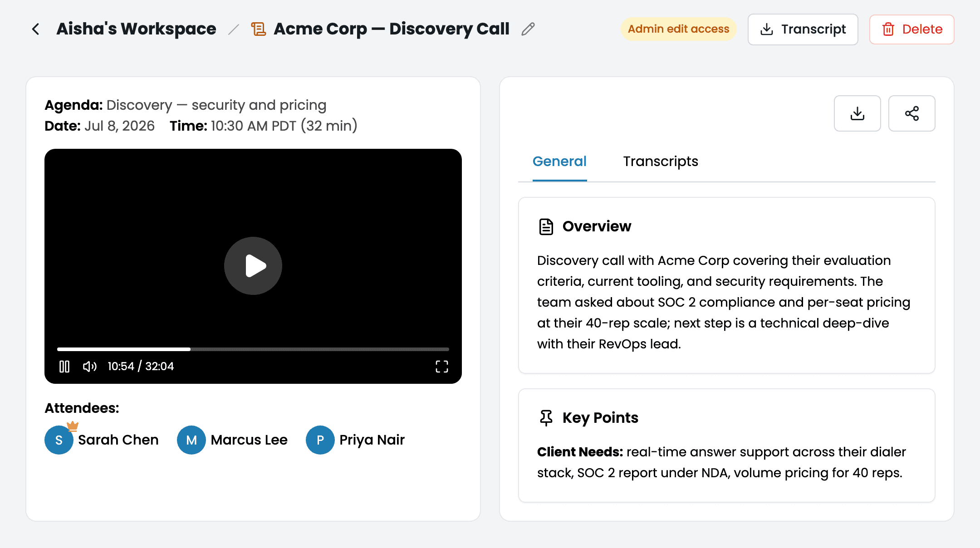Open Aisha's Workspace breadcrumb
The image size is (980, 548).
(136, 29)
